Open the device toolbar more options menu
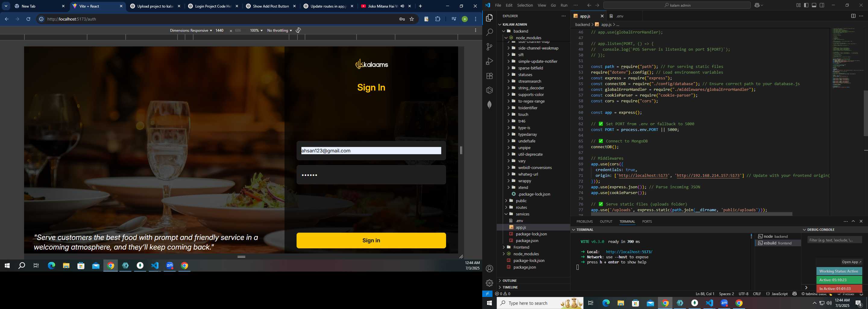 coord(476,30)
